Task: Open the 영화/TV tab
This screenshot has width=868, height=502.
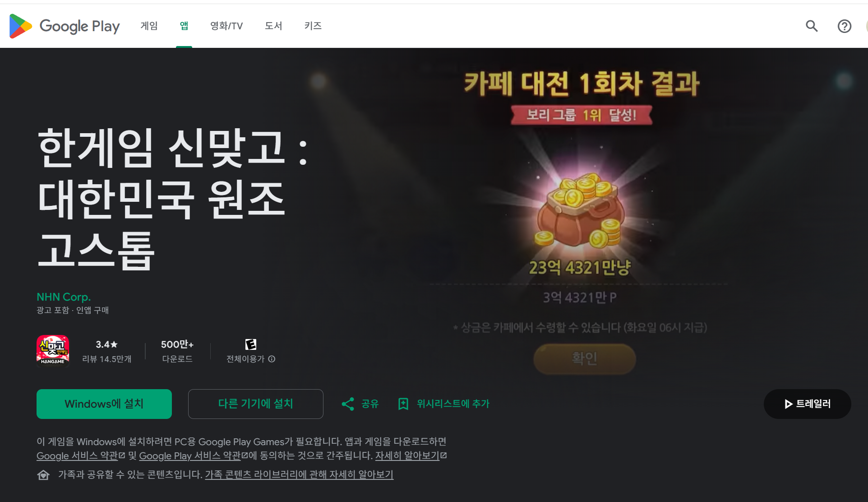Action: click(226, 26)
